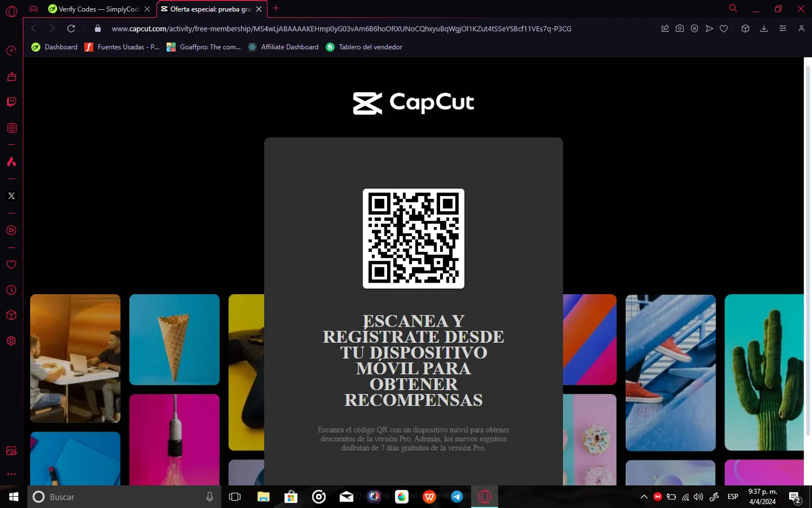The height and width of the screenshot is (508, 812).
Task: Open History clock in sidebar
Action: point(11,290)
